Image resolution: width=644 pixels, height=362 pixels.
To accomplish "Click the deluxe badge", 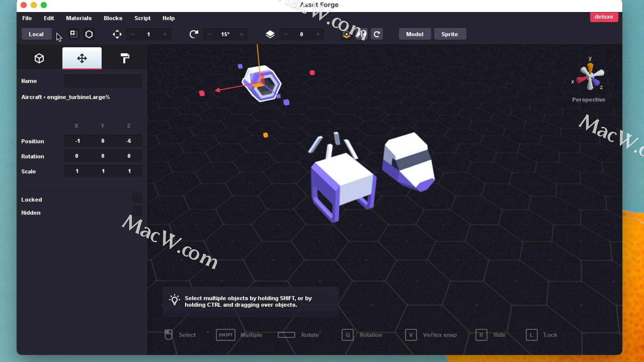I will coord(604,17).
